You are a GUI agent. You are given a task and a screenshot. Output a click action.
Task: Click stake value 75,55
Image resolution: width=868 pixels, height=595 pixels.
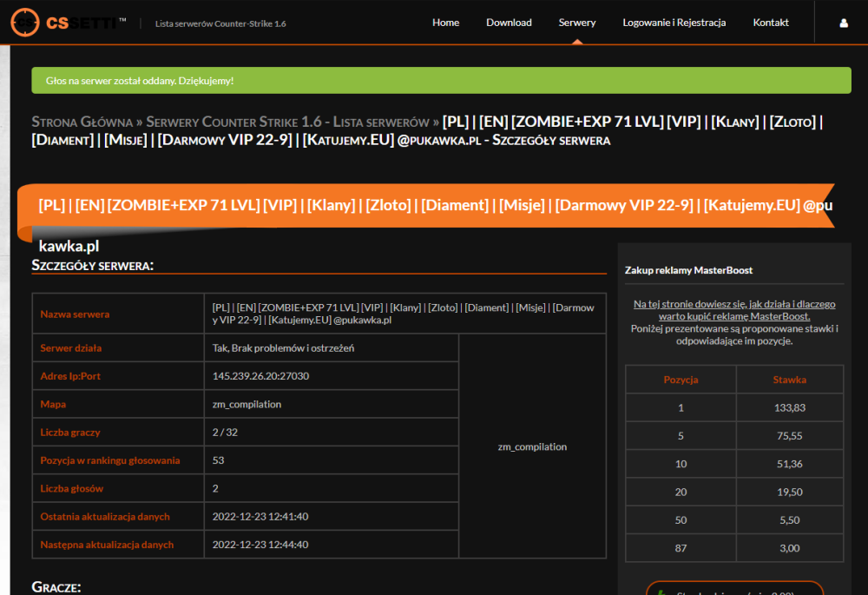789,436
